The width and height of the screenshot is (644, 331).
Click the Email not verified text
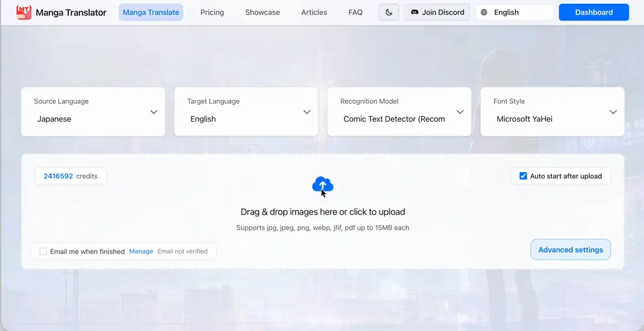click(x=182, y=252)
